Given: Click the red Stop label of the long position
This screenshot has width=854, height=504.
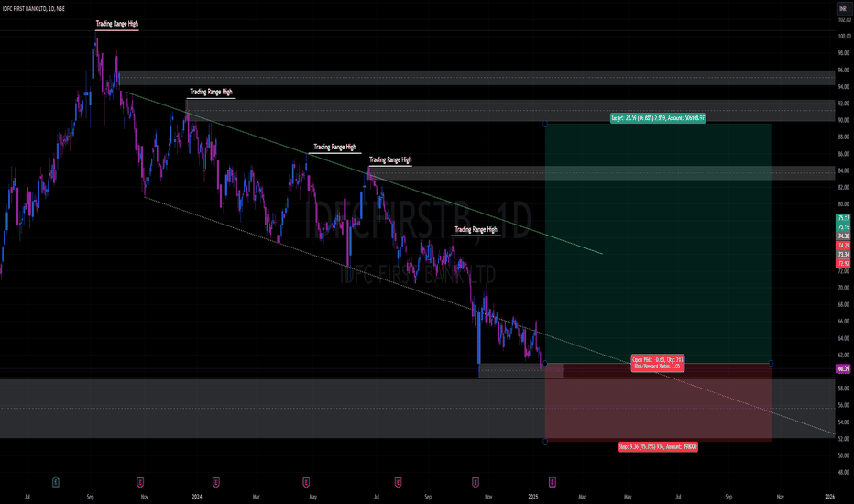Looking at the screenshot, I should pos(658,447).
